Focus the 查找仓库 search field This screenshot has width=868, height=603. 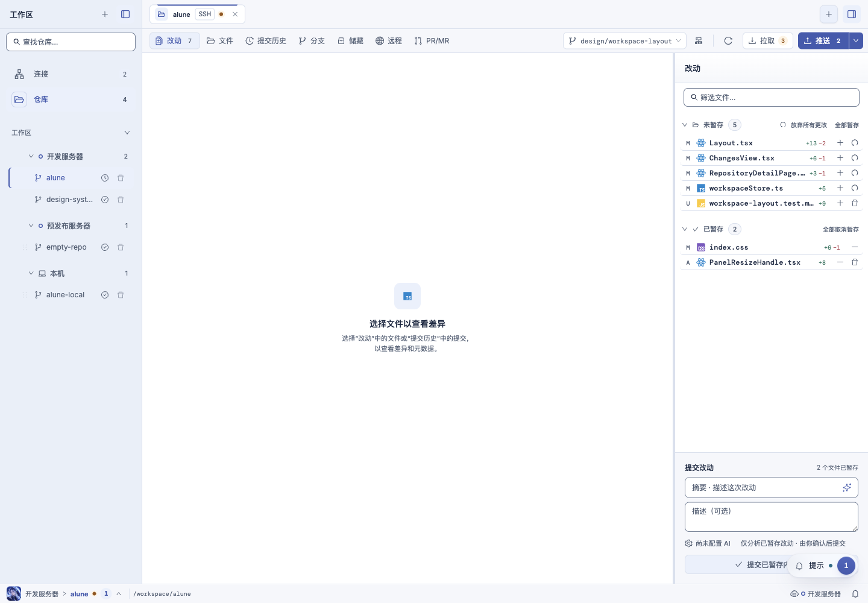[x=71, y=42]
